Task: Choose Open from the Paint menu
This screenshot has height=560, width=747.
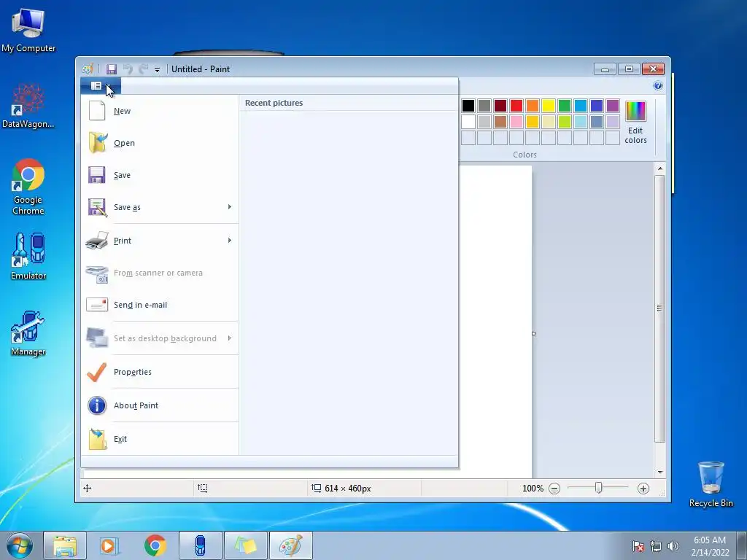Action: coord(160,143)
